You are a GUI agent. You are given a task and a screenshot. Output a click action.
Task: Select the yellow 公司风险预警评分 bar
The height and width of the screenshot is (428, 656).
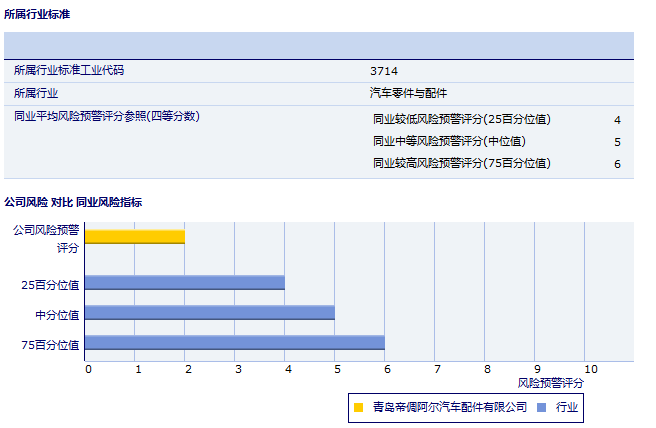(135, 237)
